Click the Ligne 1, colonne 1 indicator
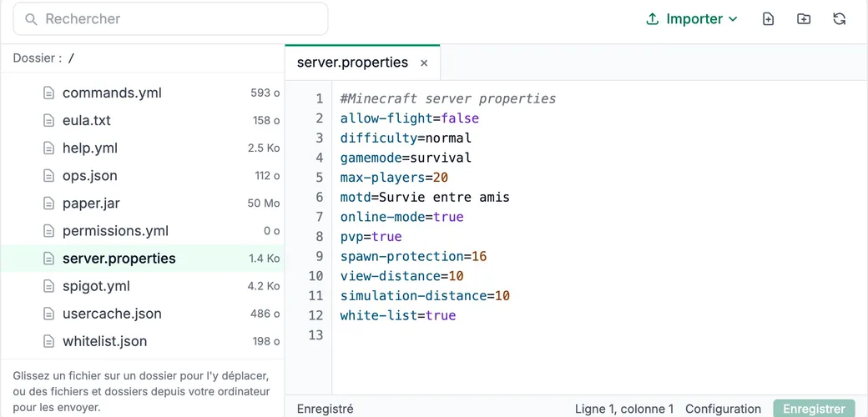 tap(624, 409)
